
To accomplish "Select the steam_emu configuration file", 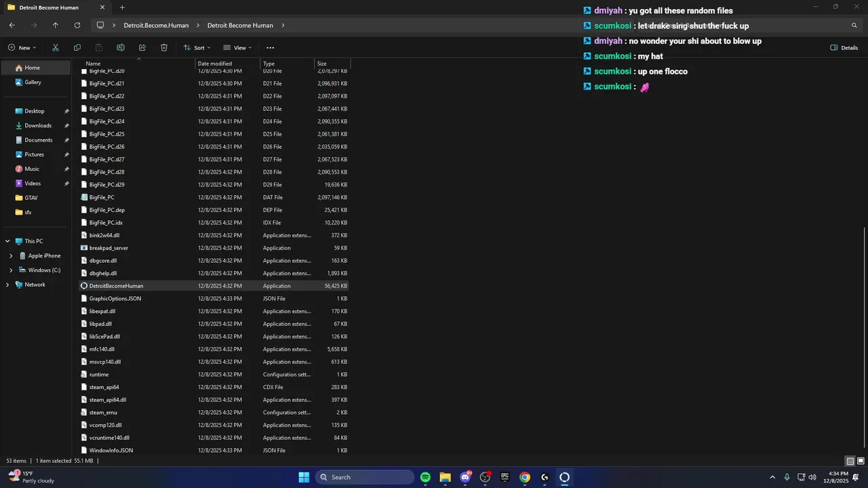I will [x=214, y=412].
